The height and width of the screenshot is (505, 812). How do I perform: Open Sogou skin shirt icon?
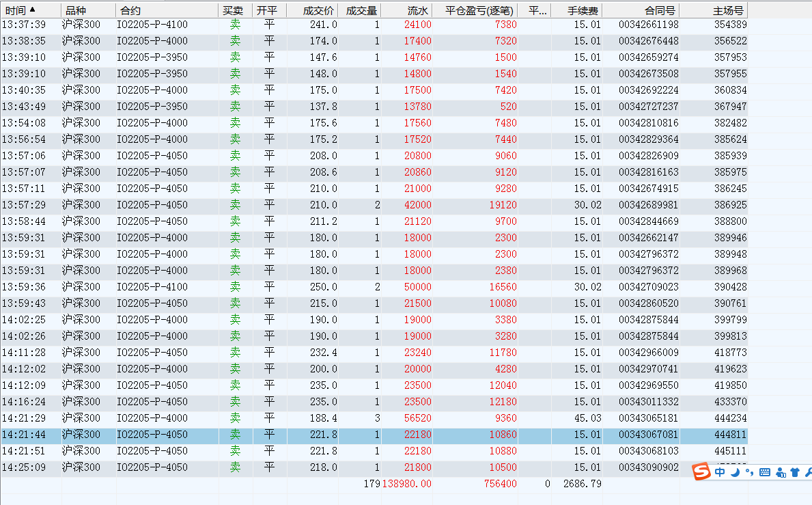pos(795,472)
